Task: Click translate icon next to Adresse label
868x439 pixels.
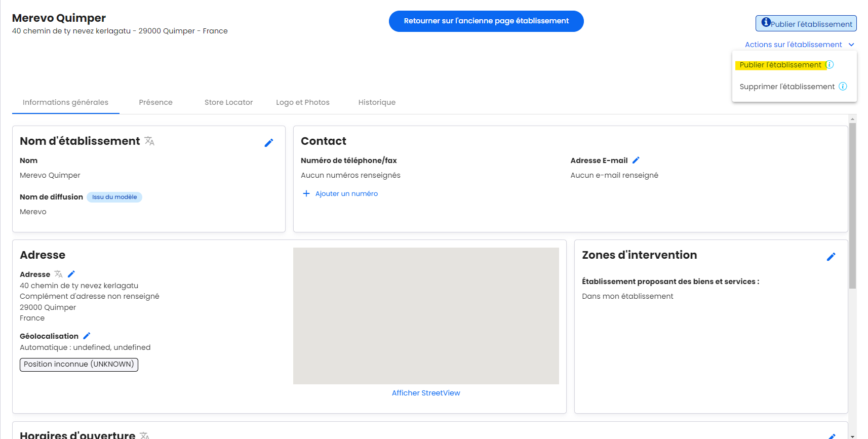Action: pos(59,274)
